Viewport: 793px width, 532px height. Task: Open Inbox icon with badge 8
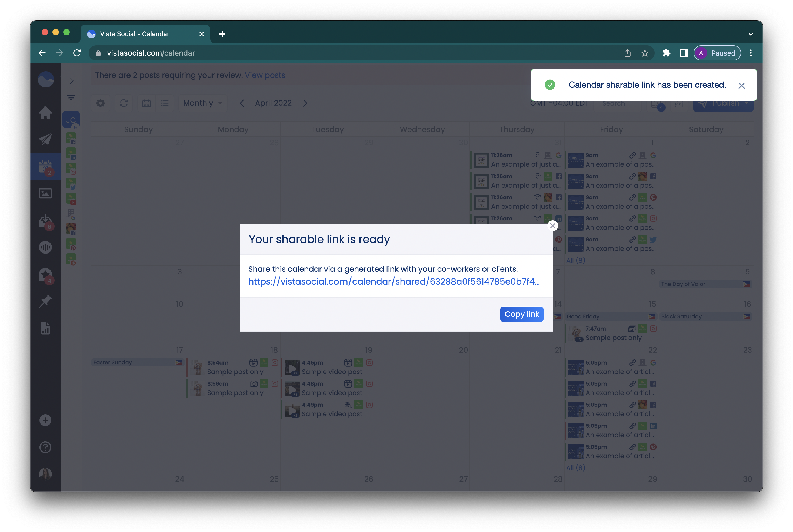pos(45,221)
